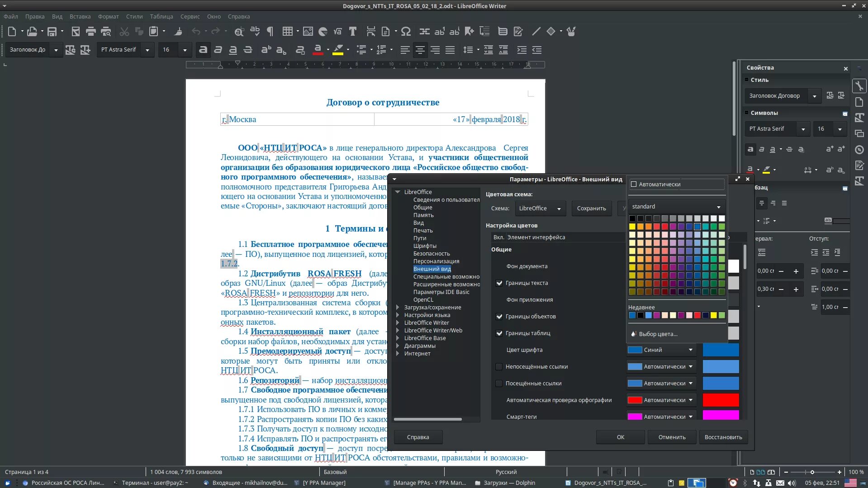The height and width of the screenshot is (488, 868).
Task: Open the Формат menu
Action: (x=109, y=17)
